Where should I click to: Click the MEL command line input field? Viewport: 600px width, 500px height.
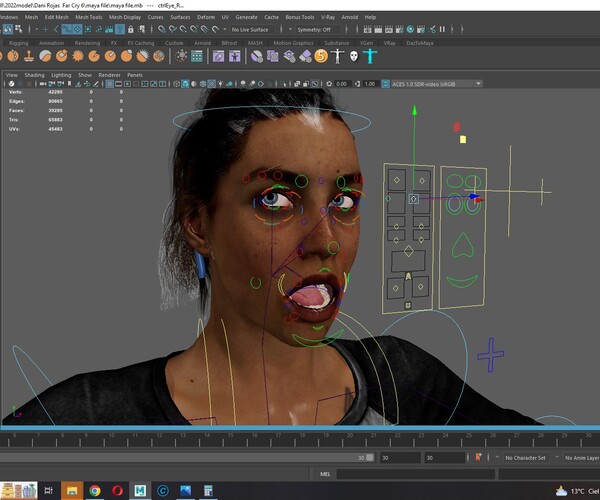pyautogui.click(x=416, y=474)
